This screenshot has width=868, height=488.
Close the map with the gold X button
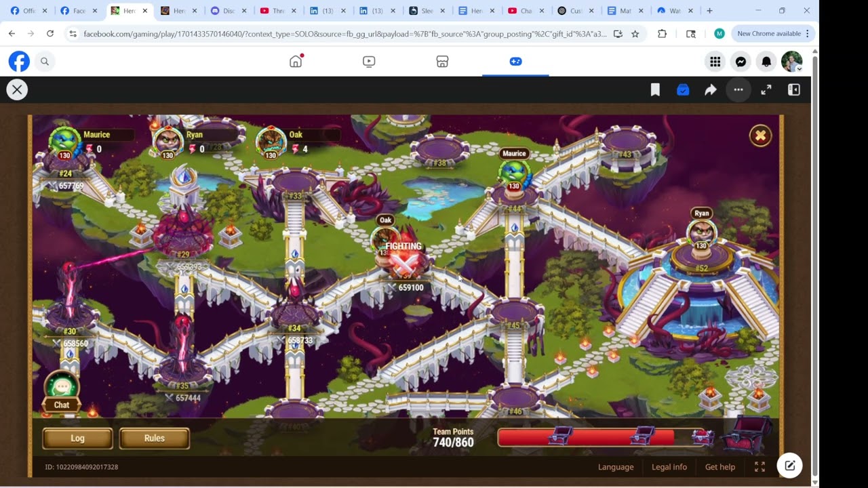click(760, 136)
